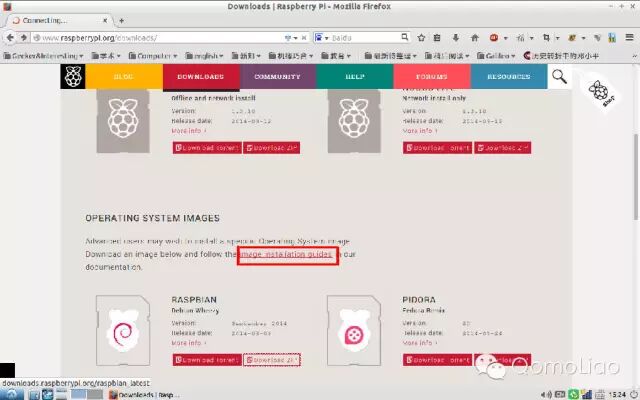Expand the red add-on icon's dropdown arrow
This screenshot has width=640, height=400.
pyautogui.click(x=506, y=38)
